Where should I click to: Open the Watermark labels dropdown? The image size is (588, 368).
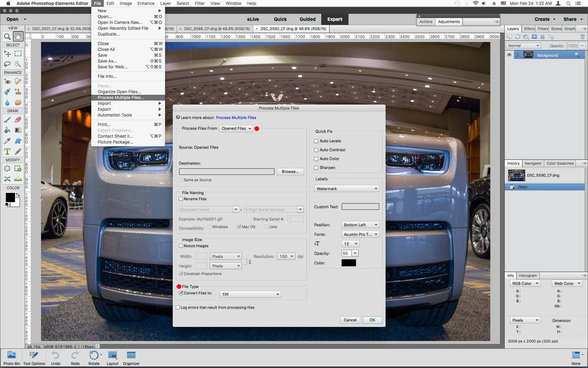click(346, 189)
